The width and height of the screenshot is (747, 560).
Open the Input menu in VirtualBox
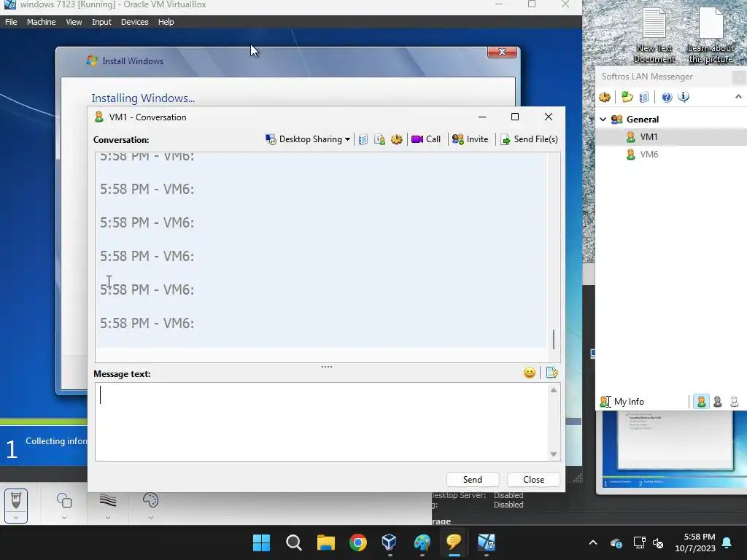pos(101,22)
